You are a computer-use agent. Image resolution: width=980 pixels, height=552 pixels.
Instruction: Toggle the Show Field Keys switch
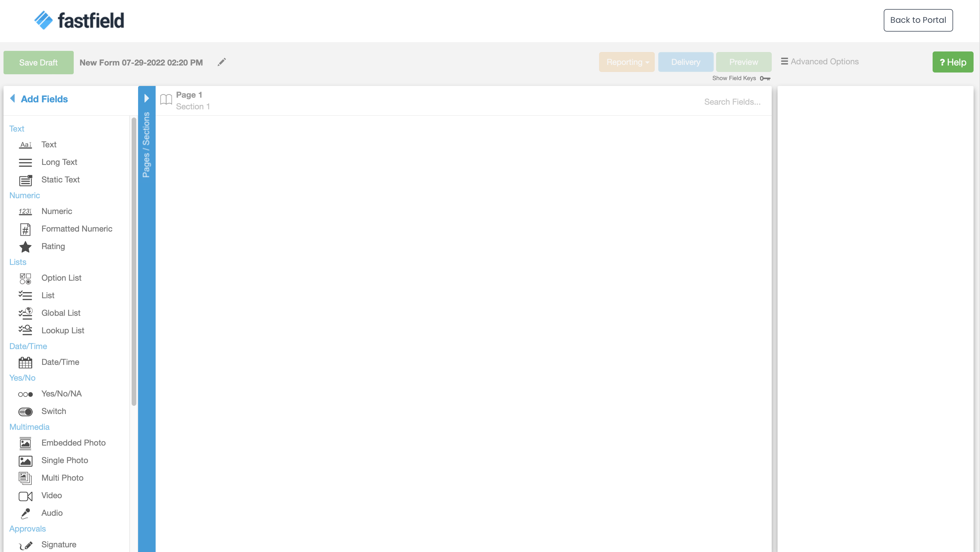point(765,78)
